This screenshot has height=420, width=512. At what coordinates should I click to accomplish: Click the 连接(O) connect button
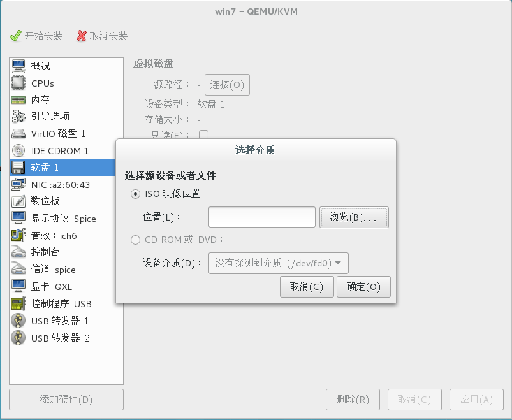click(x=227, y=85)
